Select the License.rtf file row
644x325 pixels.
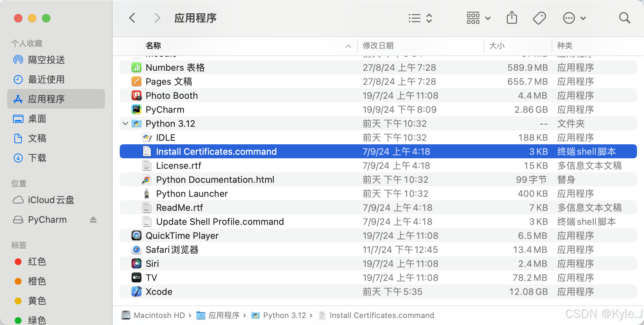point(179,165)
